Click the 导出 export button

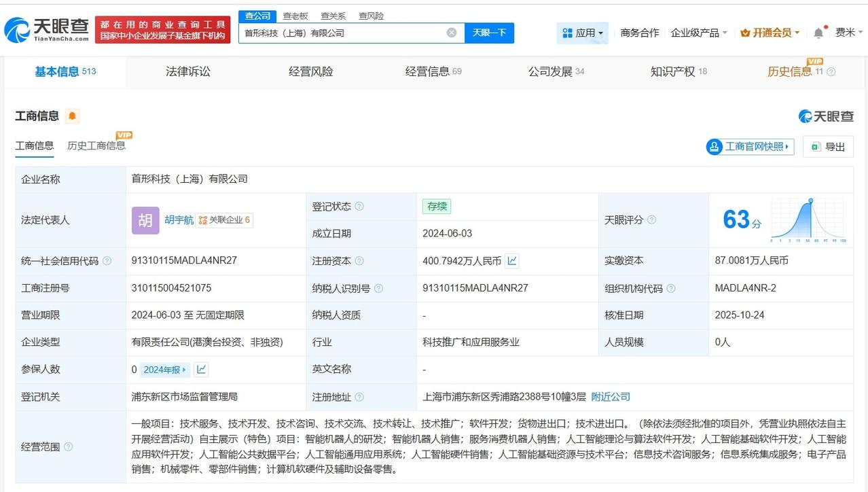(828, 147)
